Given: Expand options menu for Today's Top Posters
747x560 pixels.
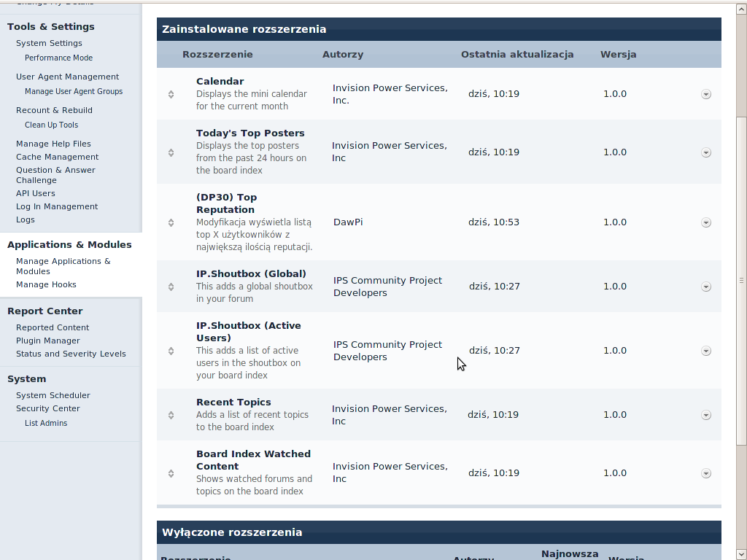Looking at the screenshot, I should click(x=705, y=152).
